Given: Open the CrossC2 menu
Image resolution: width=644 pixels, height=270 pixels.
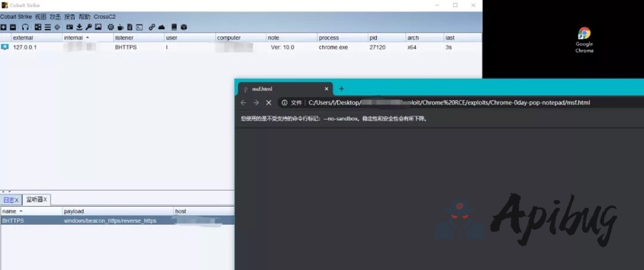Looking at the screenshot, I should 105,17.
